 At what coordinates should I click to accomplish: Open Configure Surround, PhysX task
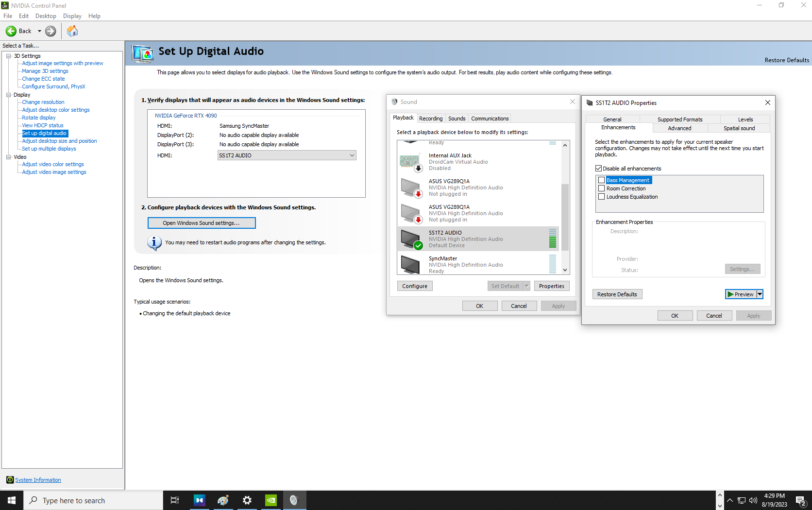pyautogui.click(x=53, y=86)
